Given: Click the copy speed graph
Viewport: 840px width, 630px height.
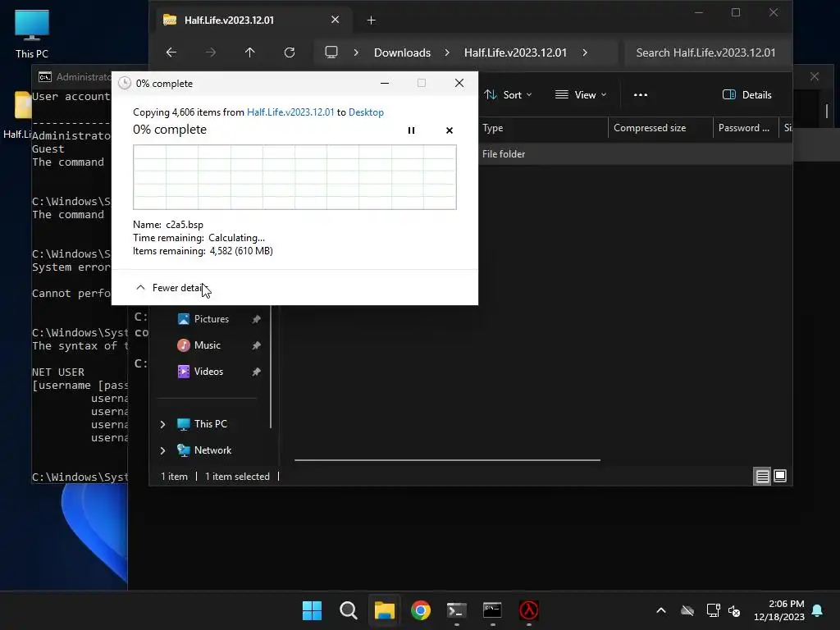Looking at the screenshot, I should pyautogui.click(x=294, y=177).
